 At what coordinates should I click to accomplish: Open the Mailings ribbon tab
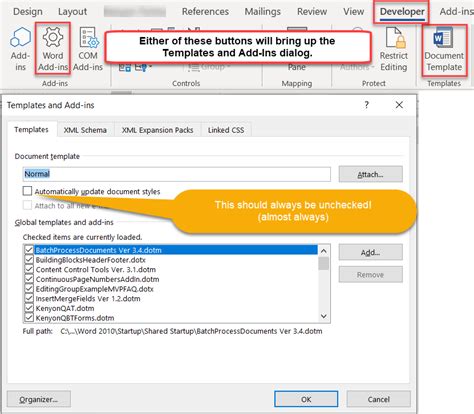coord(263,12)
